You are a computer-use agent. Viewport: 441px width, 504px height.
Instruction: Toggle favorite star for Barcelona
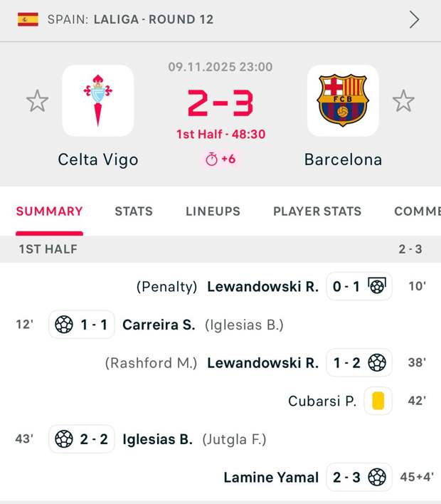(403, 101)
